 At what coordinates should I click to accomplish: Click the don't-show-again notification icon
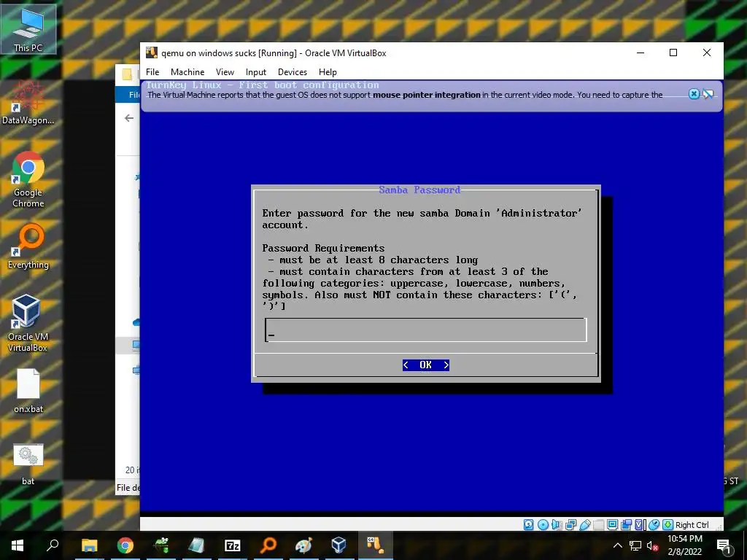point(708,94)
